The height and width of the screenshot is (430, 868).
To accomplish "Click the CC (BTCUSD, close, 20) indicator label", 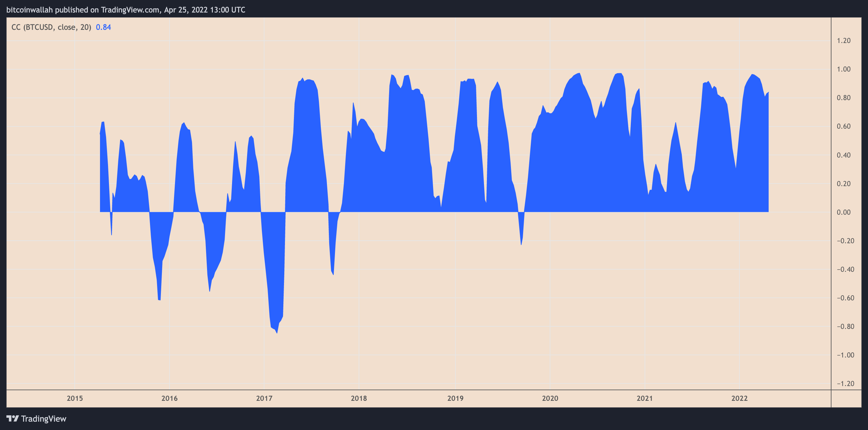I will [x=51, y=27].
